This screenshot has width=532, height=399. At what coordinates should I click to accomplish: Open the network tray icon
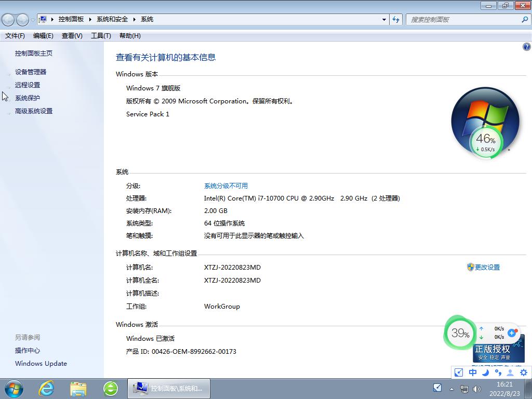(464, 389)
